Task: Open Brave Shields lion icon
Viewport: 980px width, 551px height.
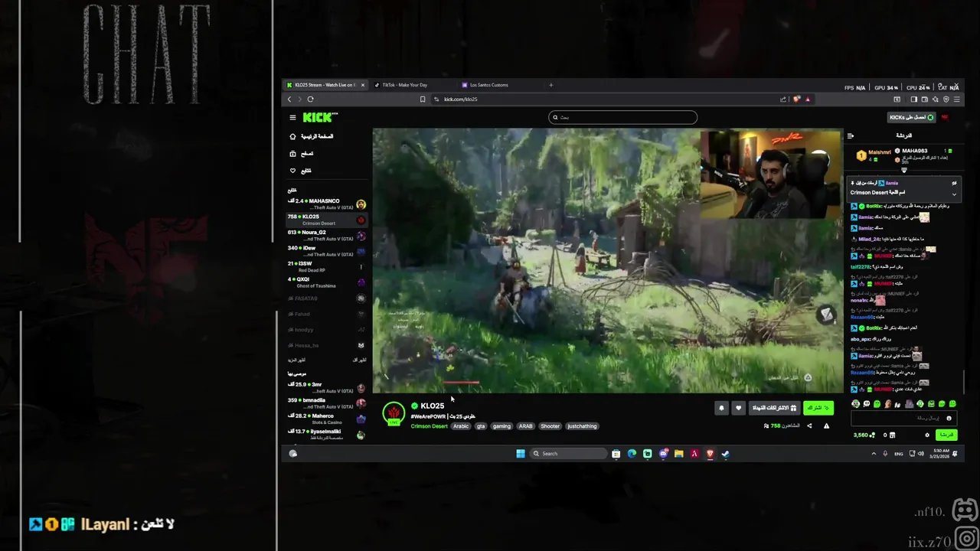Action: tap(797, 99)
